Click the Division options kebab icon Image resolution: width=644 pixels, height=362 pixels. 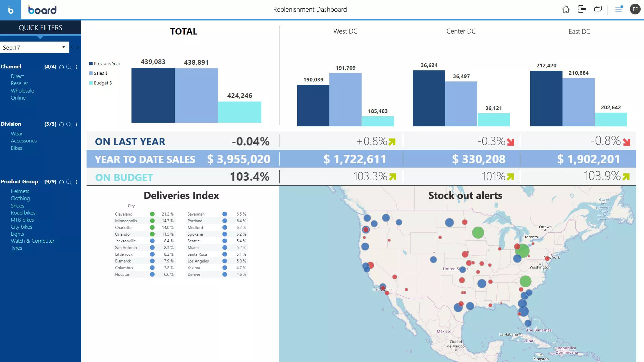point(76,124)
